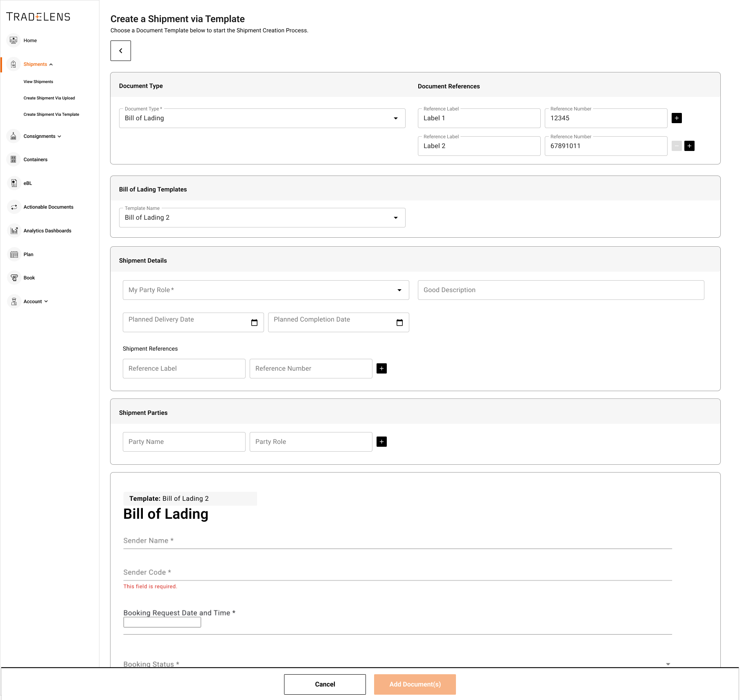Viewport: 740px width, 700px height.
Task: Open the eBL document icon
Action: 14,183
